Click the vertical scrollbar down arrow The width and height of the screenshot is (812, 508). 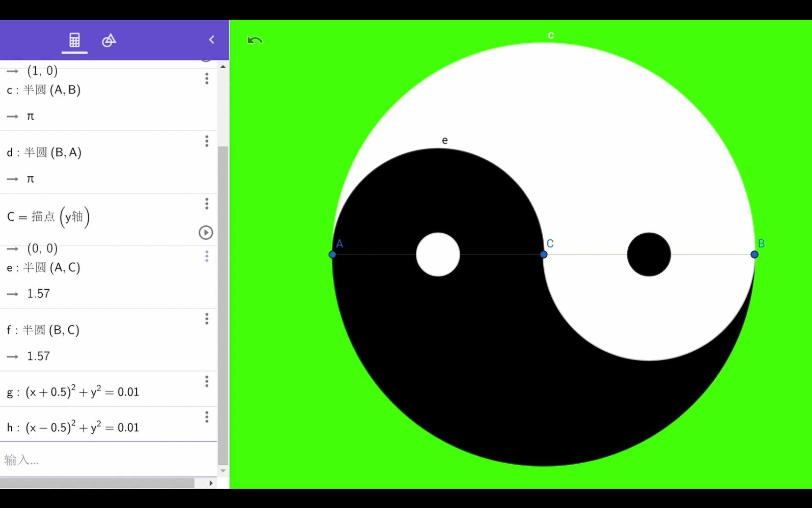(x=223, y=470)
